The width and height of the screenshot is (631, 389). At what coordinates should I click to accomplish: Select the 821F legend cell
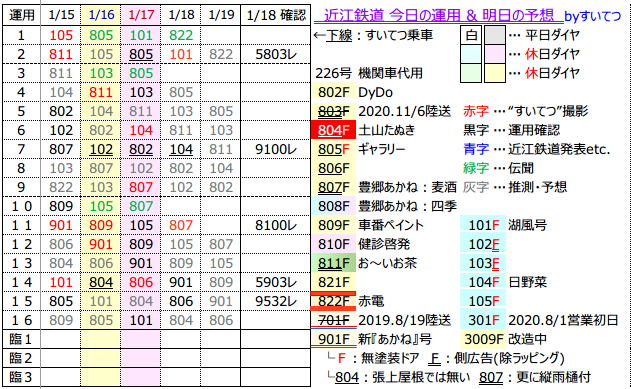tap(334, 282)
